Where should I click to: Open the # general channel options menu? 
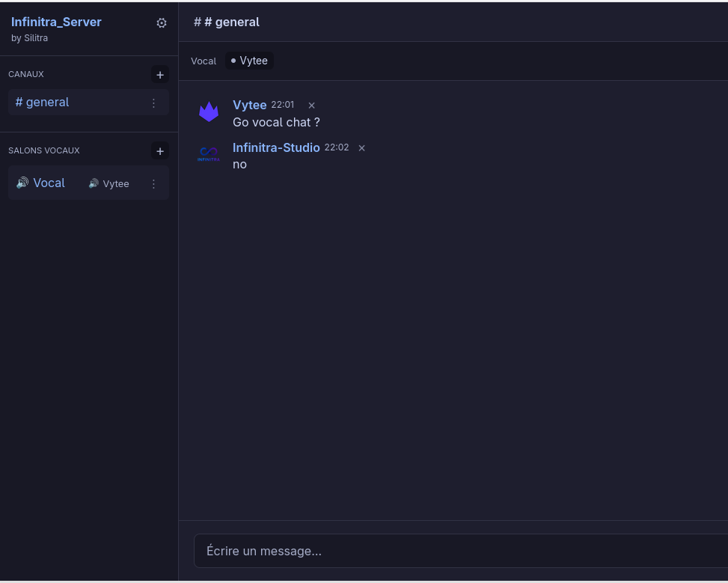[153, 103]
